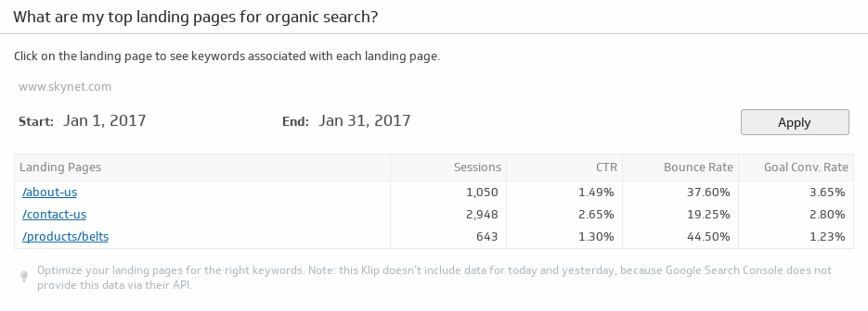Select the 2,948 sessions cell

point(482,214)
